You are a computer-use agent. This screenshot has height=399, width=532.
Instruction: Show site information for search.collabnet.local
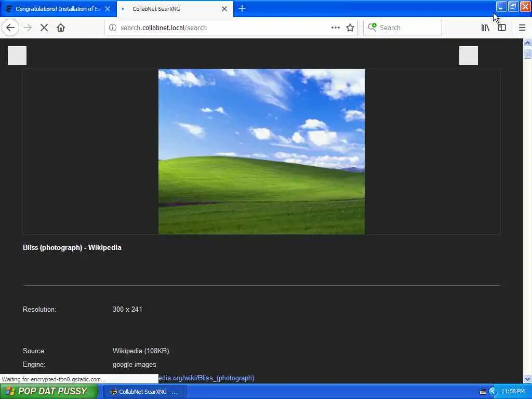click(112, 28)
